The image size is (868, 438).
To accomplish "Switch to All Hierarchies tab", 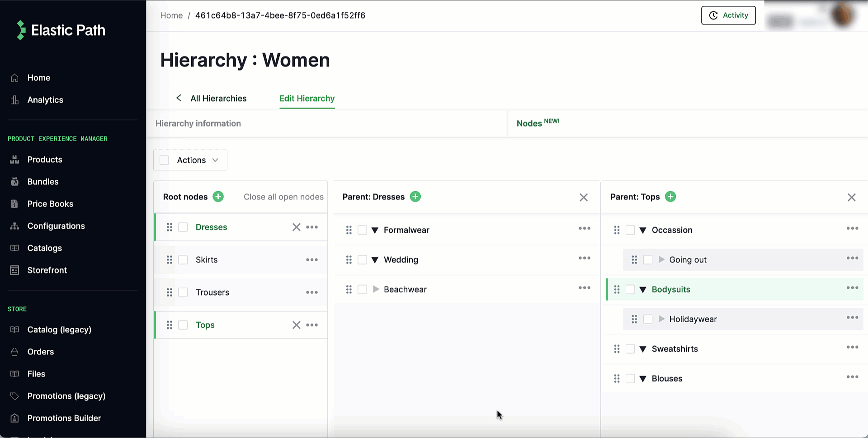I will click(x=218, y=99).
